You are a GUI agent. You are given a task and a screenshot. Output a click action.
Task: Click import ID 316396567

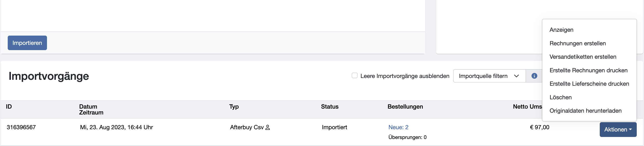coord(21,127)
